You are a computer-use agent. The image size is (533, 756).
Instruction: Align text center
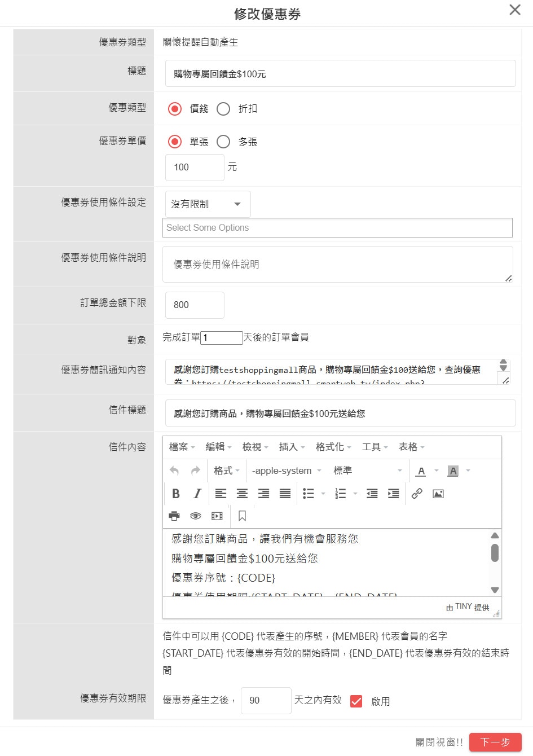pos(242,494)
